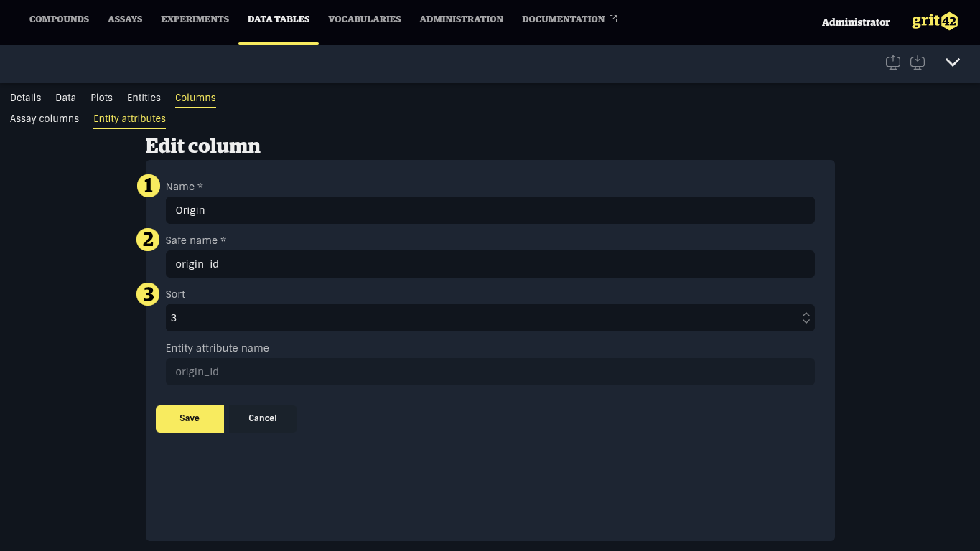Switch to the Plots tab
The height and width of the screenshot is (551, 980).
tap(101, 98)
